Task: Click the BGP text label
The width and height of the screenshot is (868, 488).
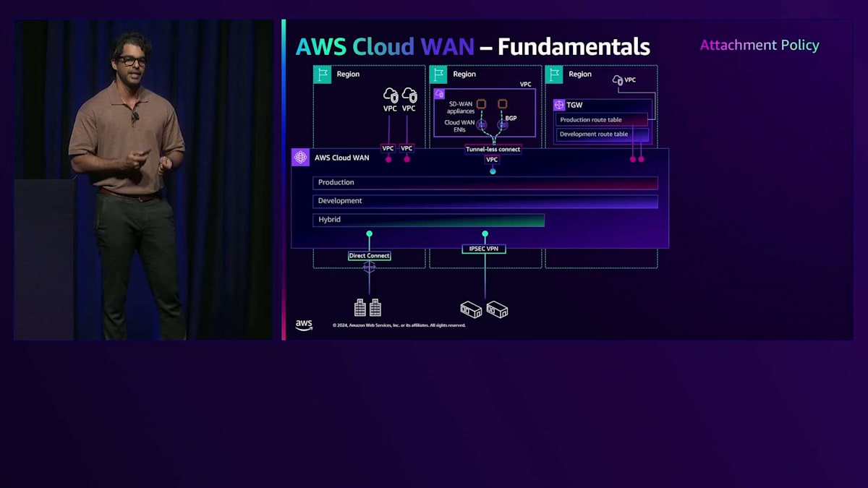Action: (x=511, y=118)
